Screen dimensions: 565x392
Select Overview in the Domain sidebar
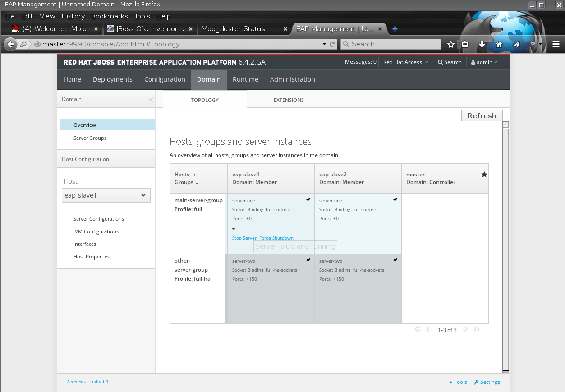coord(107,125)
